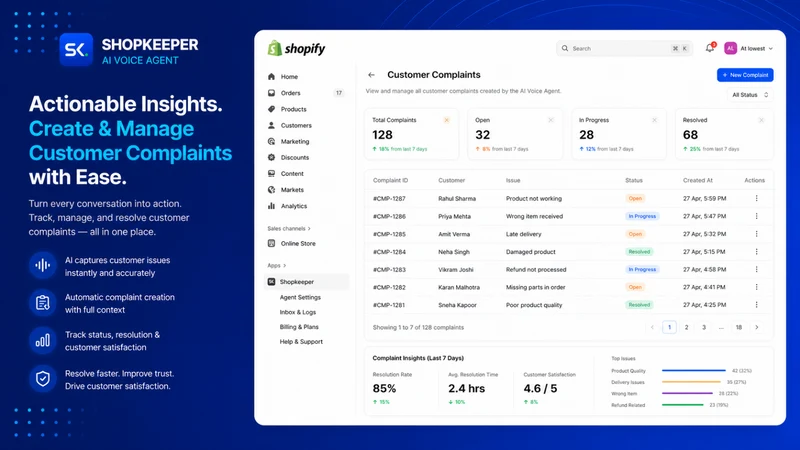Open actions menu for complaint #CMP-1282
The image size is (800, 450).
(x=757, y=287)
